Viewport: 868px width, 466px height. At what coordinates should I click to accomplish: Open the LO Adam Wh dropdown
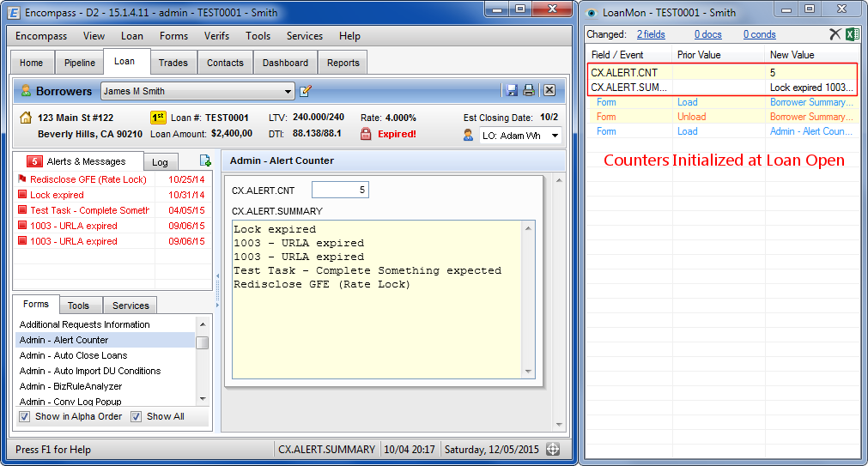pyautogui.click(x=555, y=136)
